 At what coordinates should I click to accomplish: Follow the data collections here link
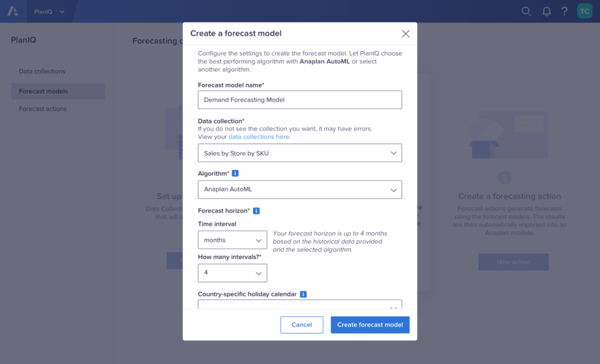[260, 137]
